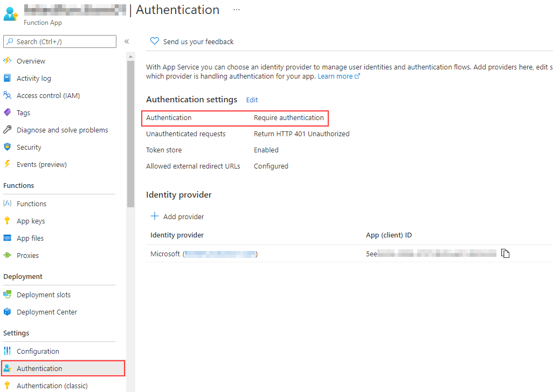553x392 pixels.
Task: Click the Edit link for Authentication settings
Action: click(252, 100)
